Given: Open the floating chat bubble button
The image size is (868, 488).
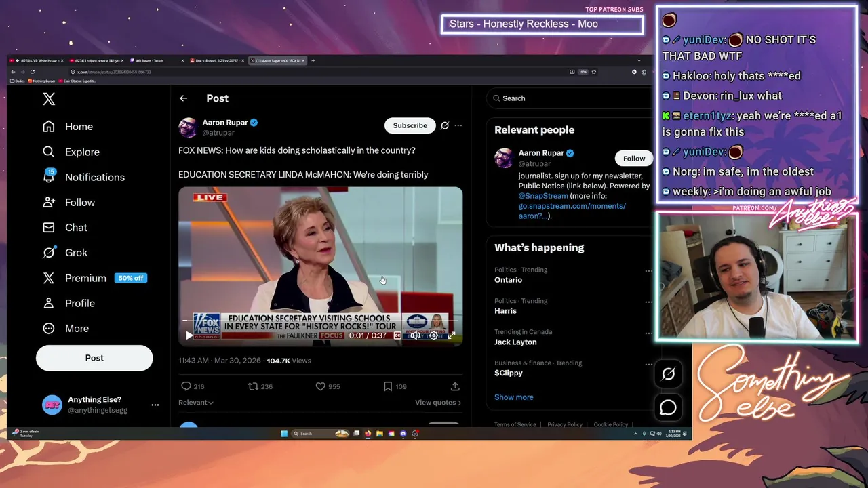Looking at the screenshot, I should [x=668, y=407].
